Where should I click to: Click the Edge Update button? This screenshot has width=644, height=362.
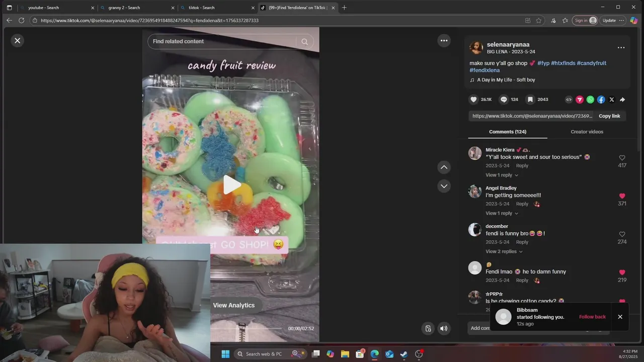point(613,21)
